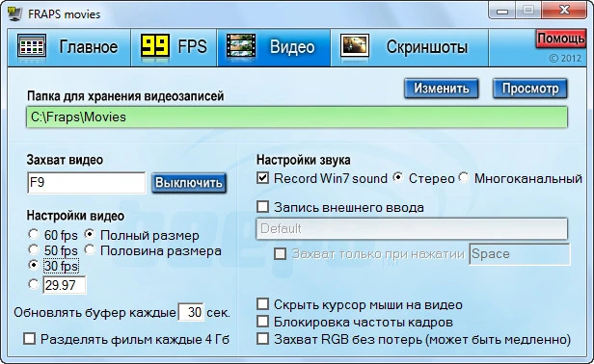Click the Выключить hotkey button
This screenshot has width=594, height=364.
189,183
